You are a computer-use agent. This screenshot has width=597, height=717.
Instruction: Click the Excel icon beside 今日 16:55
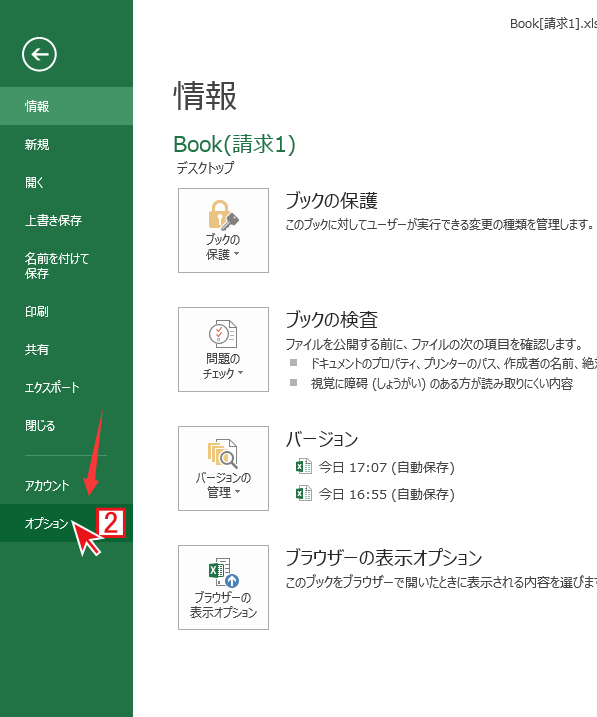(304, 493)
